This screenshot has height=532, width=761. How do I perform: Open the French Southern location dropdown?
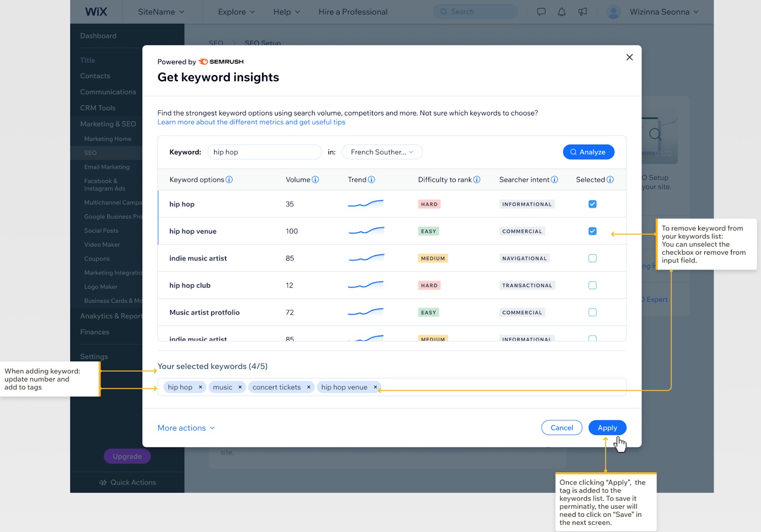[x=382, y=152]
